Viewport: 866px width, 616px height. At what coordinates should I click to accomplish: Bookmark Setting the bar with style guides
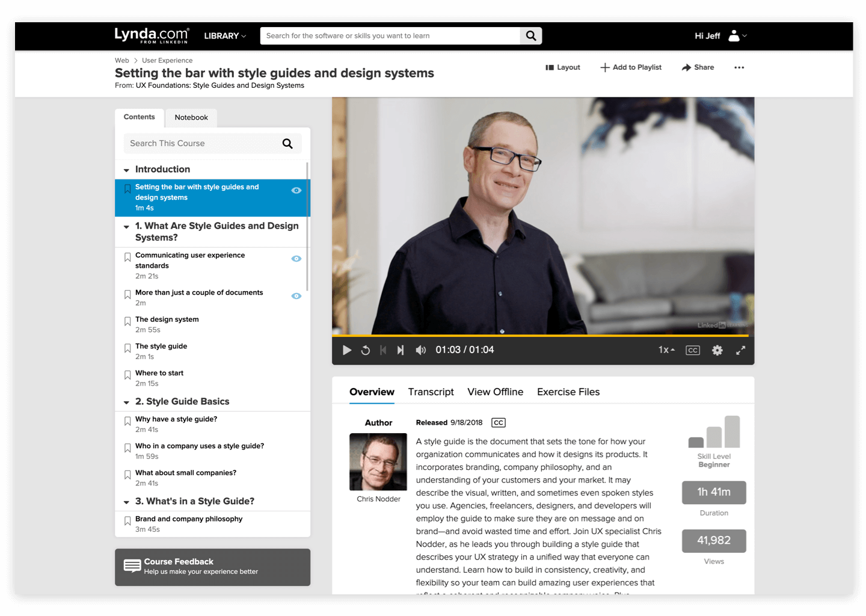click(x=127, y=189)
